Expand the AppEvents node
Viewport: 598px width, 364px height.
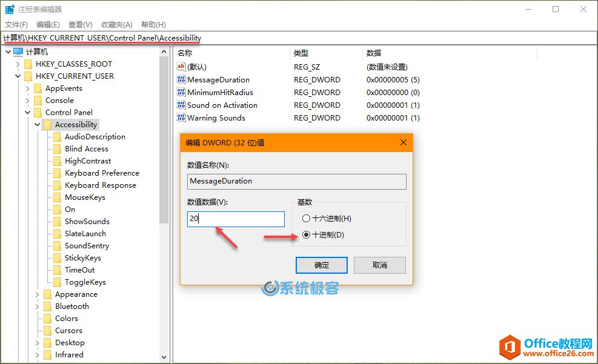pos(27,89)
